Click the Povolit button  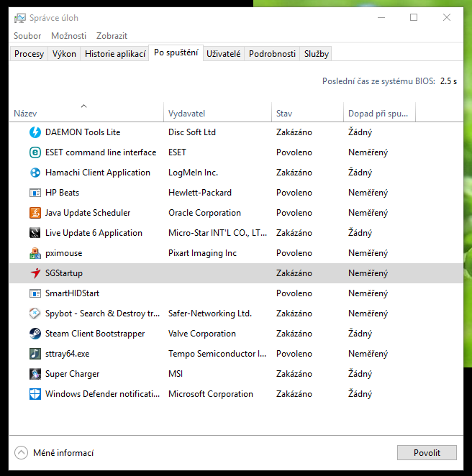point(427,452)
